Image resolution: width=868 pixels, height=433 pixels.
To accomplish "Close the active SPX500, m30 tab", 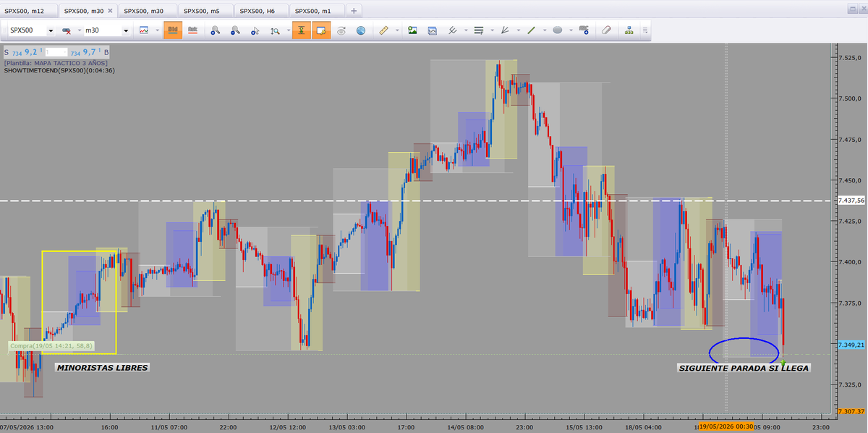I will click(109, 11).
